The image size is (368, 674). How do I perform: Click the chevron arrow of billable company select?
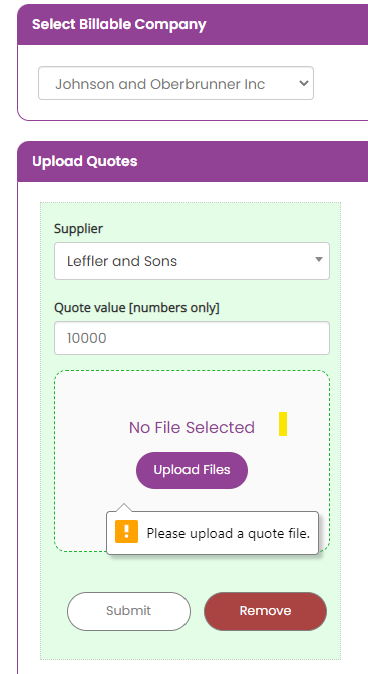304,83
